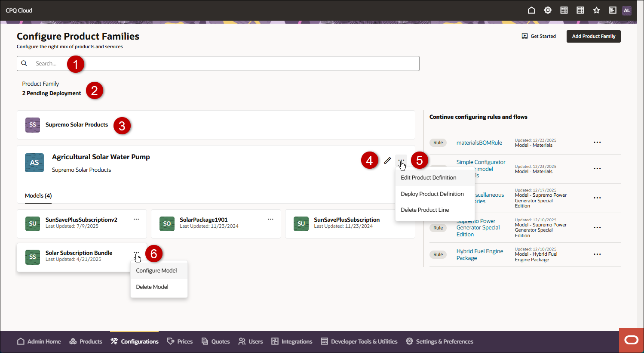
Task: Choose Configure Model in the open menu
Action: point(156,270)
